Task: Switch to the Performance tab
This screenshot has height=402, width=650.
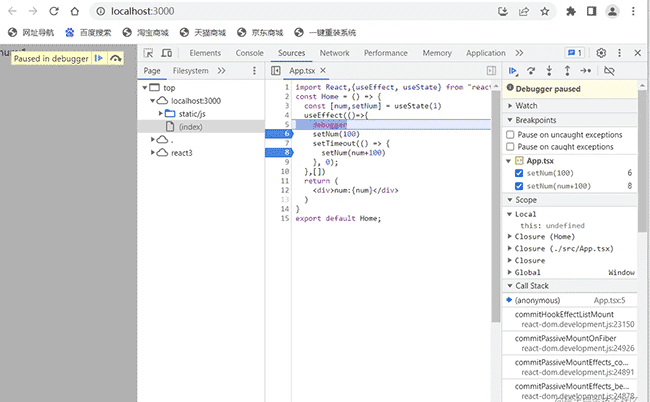Action: tap(386, 53)
